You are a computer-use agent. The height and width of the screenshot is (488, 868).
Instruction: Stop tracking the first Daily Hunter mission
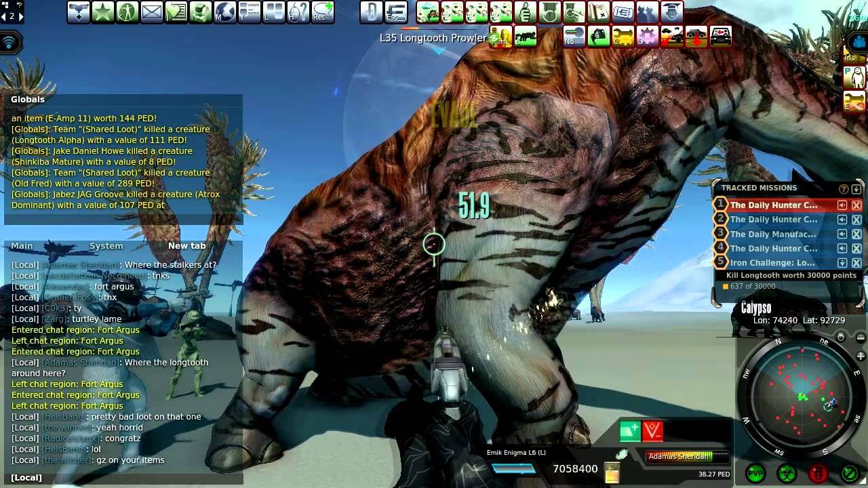(856, 205)
